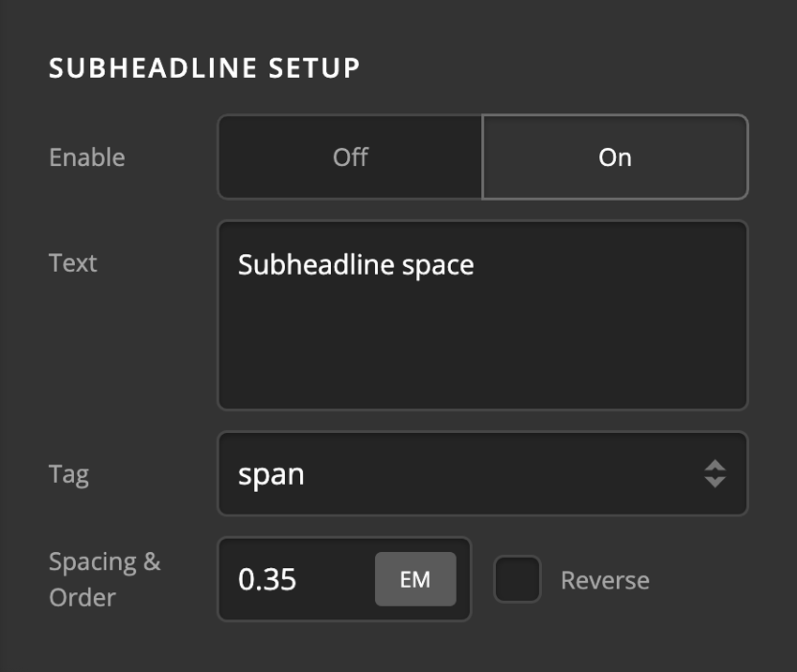This screenshot has width=797, height=672.
Task: Change the spacing unit via EM toggle
Action: [415, 580]
